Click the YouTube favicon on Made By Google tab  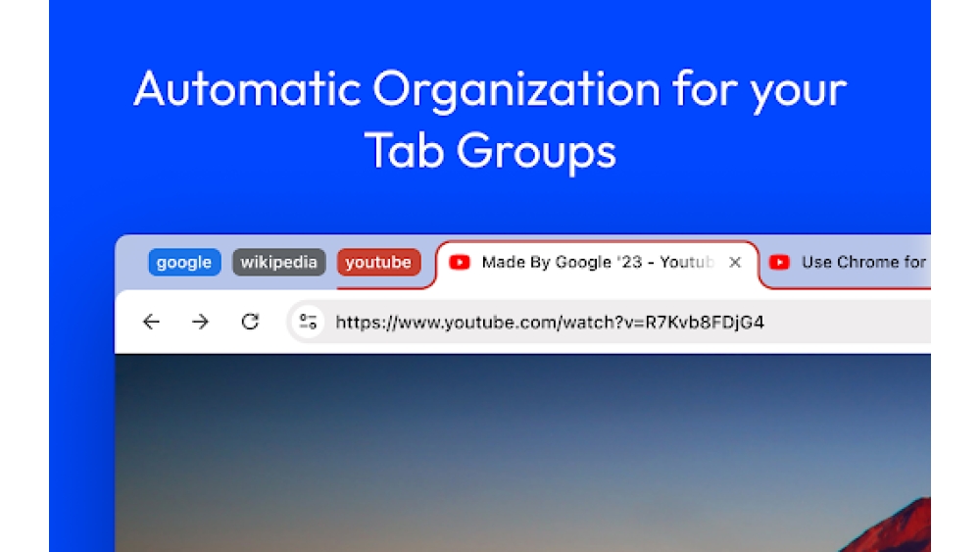460,263
